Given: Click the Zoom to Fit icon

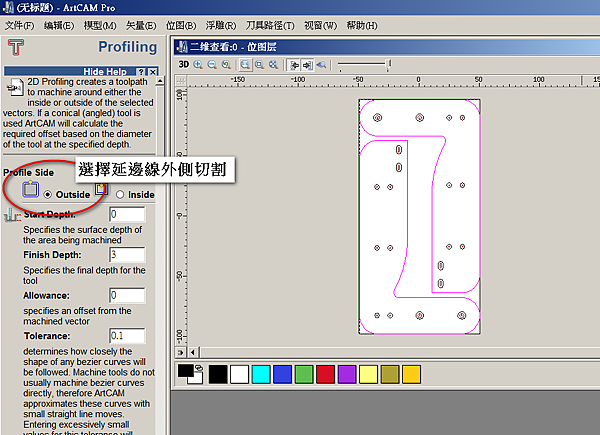Looking at the screenshot, I should pos(273,65).
